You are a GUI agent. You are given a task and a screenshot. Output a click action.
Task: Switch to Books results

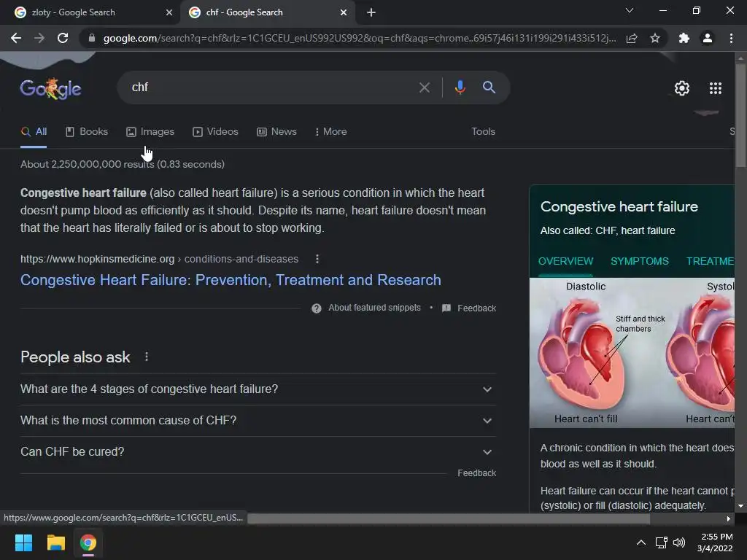tap(87, 132)
